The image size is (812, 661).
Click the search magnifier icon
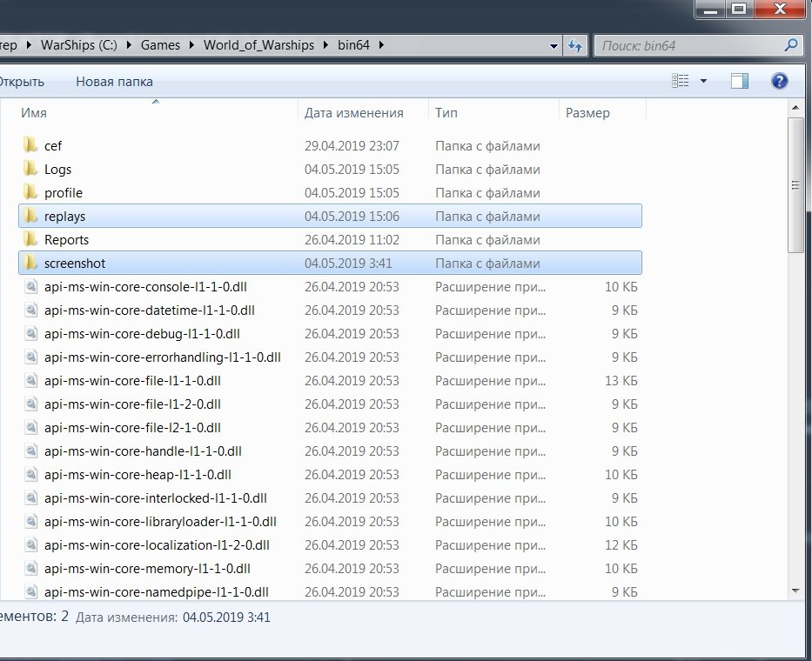click(791, 45)
